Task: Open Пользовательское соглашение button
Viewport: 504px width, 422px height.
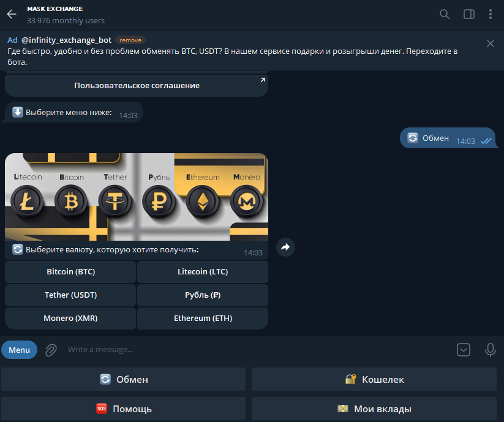Action: pos(137,86)
